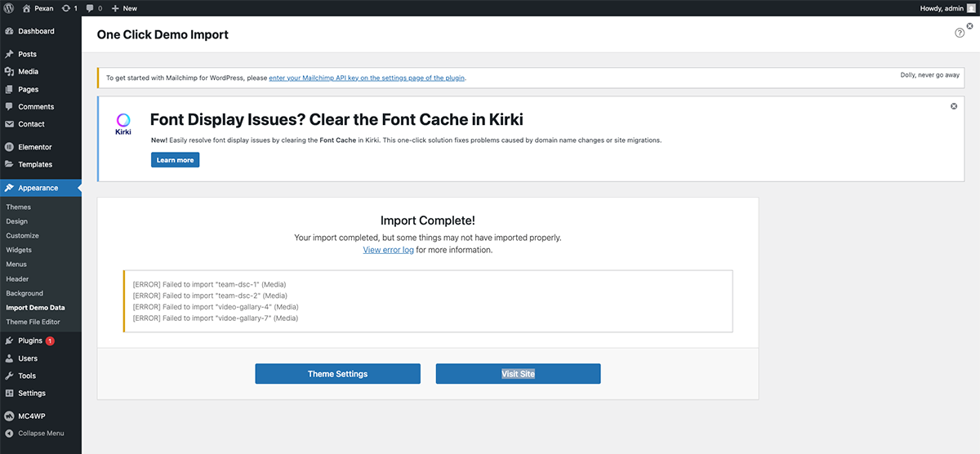Click One Click Demo Import title

[163, 35]
